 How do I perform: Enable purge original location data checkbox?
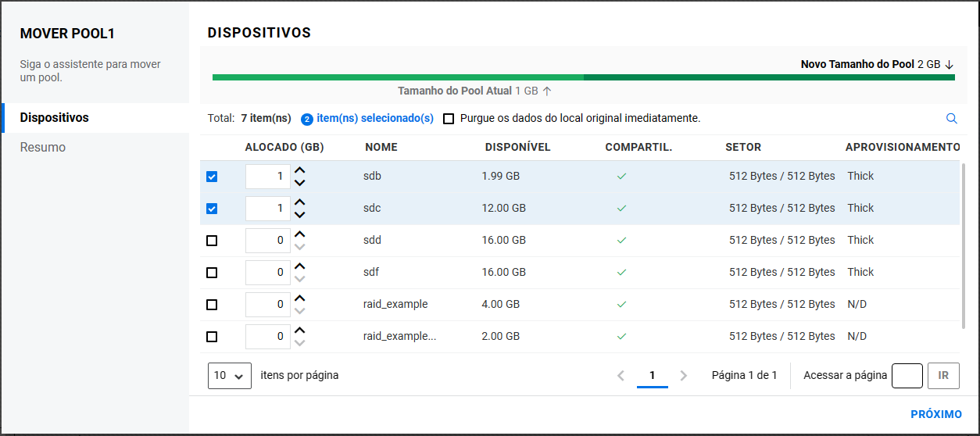click(449, 119)
